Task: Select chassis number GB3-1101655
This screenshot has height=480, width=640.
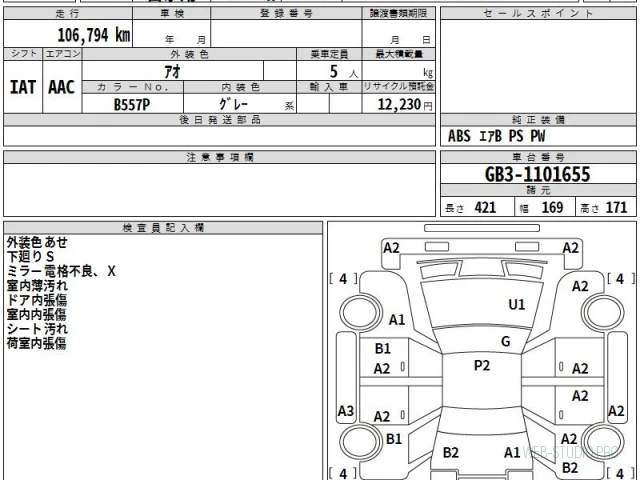Action: pyautogui.click(x=538, y=174)
